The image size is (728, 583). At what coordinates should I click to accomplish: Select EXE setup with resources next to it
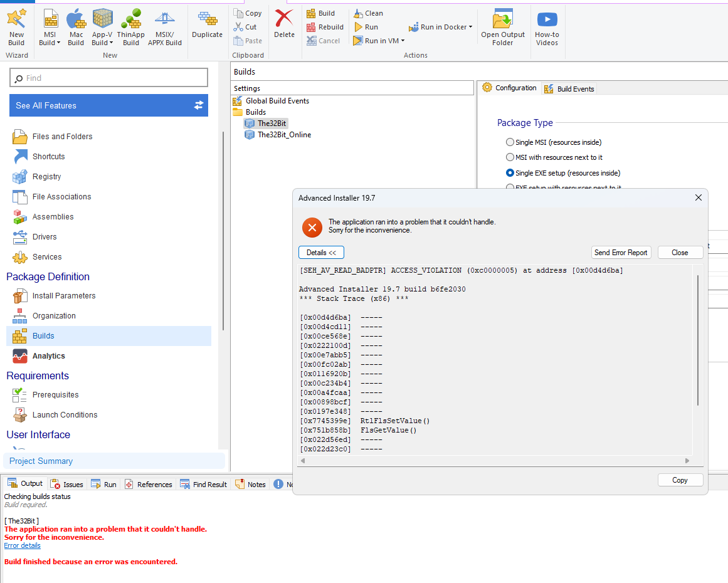click(510, 187)
